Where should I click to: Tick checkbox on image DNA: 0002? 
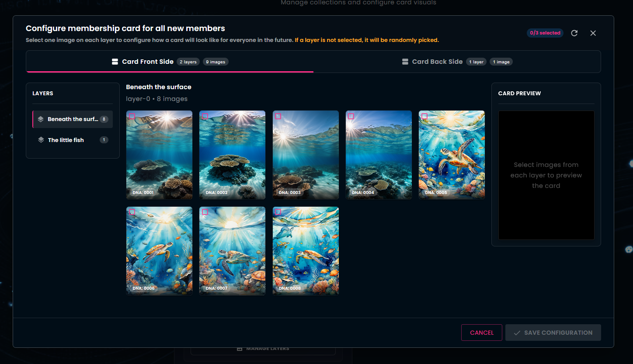[x=205, y=117]
